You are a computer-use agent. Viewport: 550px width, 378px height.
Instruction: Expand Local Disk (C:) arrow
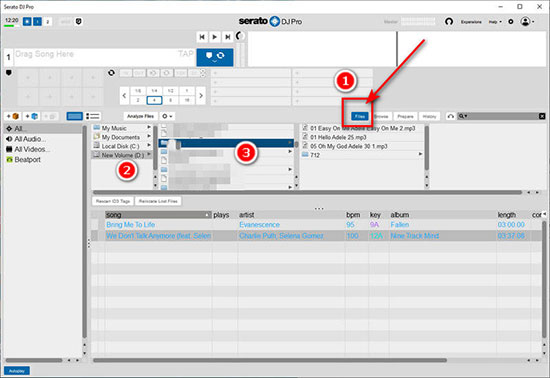[x=149, y=146]
